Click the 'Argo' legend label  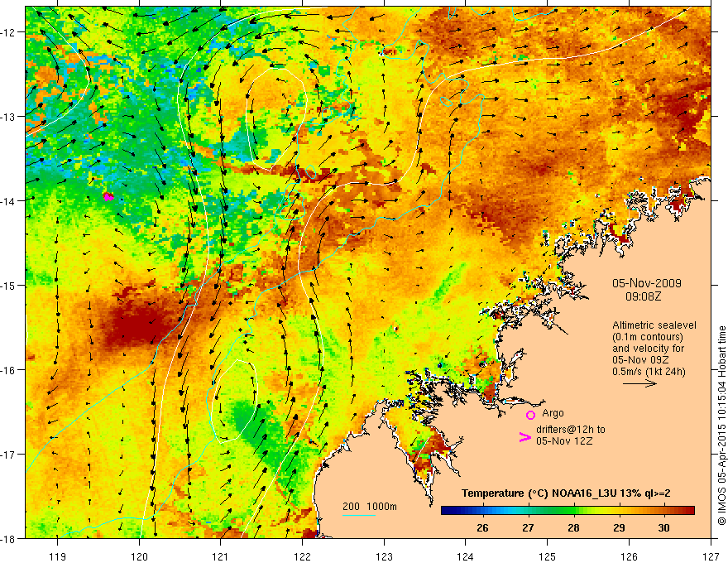point(553,413)
